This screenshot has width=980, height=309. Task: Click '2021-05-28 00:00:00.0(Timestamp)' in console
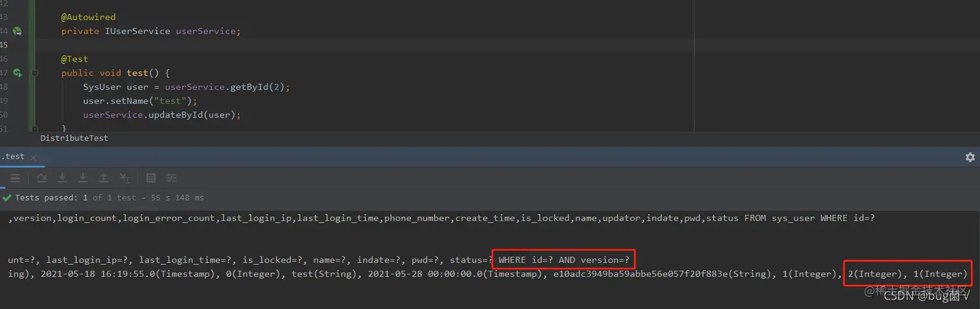tap(458, 274)
